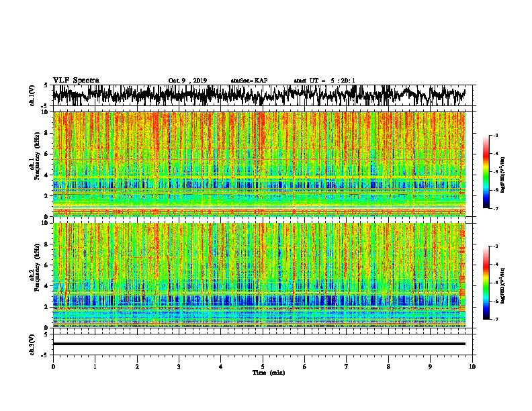Click the "ch.3(V)" axis label

click(32, 345)
